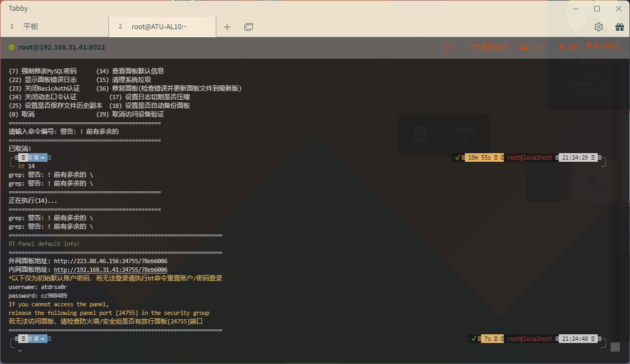Click menu option (7) 强制修改MySQL密码

(43, 71)
